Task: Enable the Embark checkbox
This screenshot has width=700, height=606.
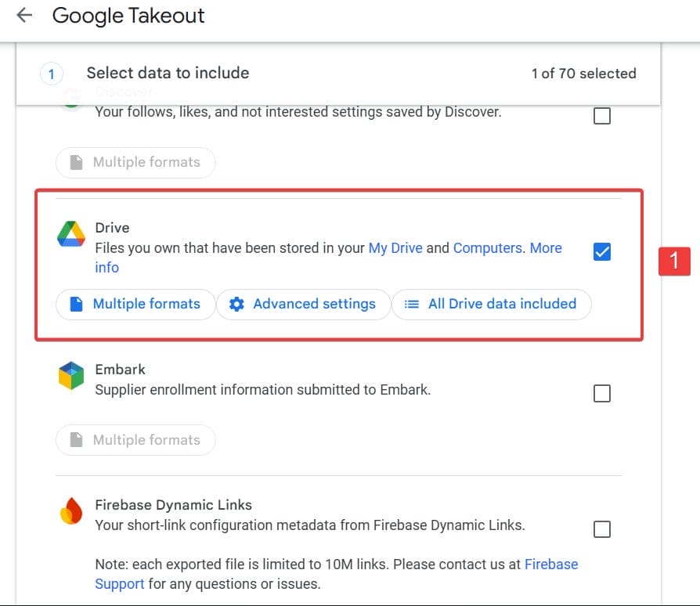Action: coord(601,393)
